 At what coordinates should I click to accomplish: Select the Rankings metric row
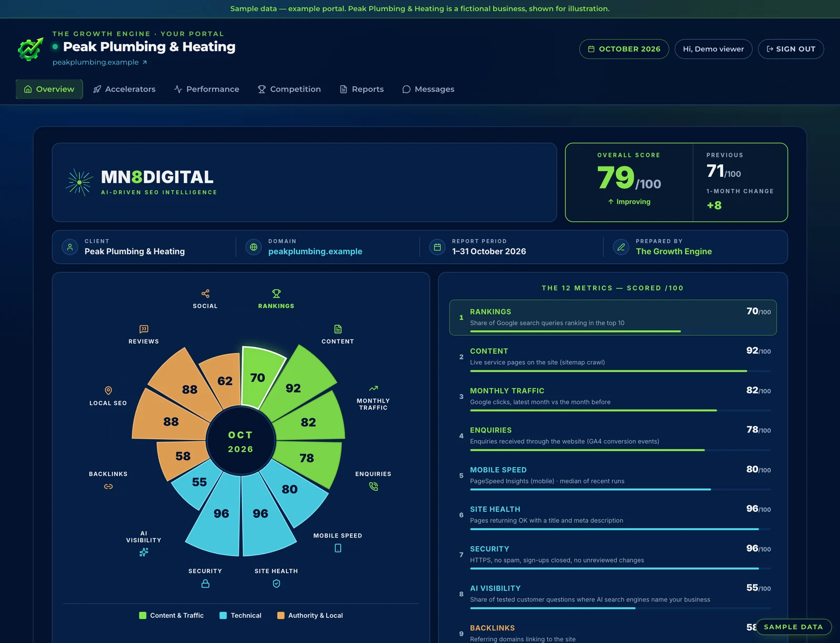pos(613,318)
